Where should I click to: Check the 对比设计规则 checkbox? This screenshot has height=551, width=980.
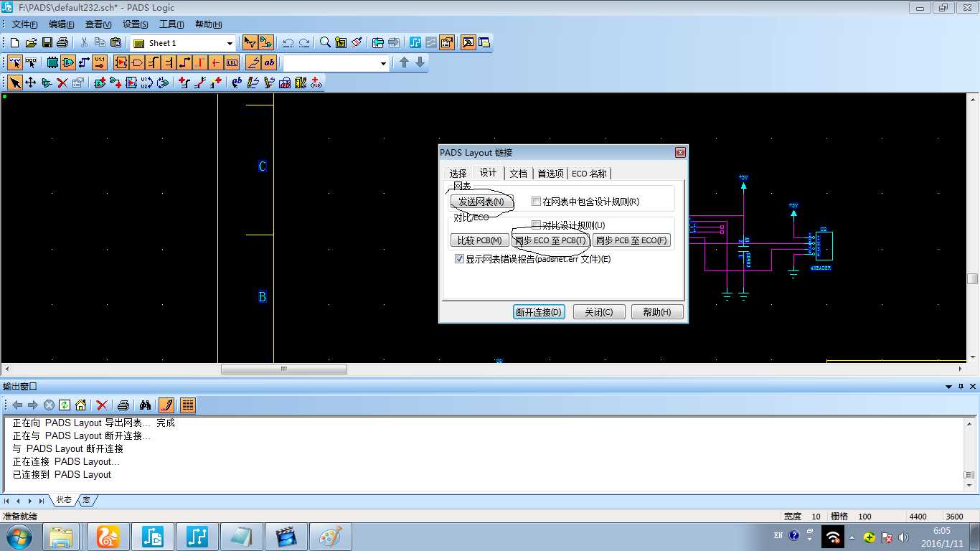click(x=536, y=225)
